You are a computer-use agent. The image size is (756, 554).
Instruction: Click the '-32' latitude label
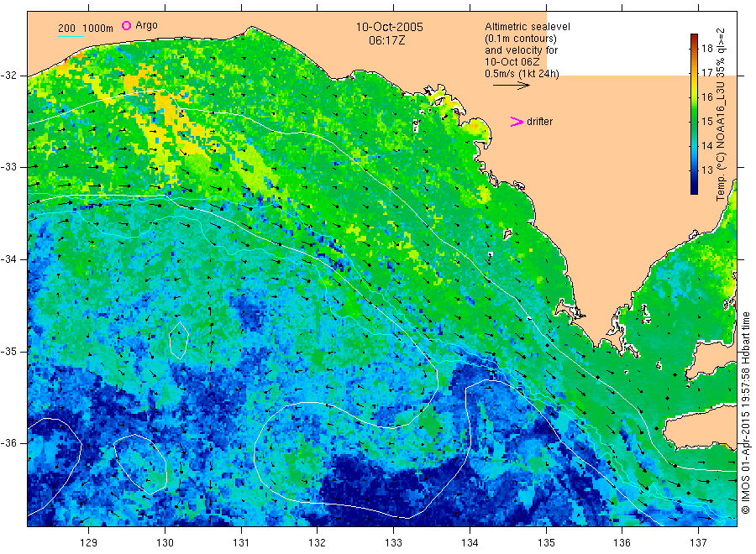[8, 76]
